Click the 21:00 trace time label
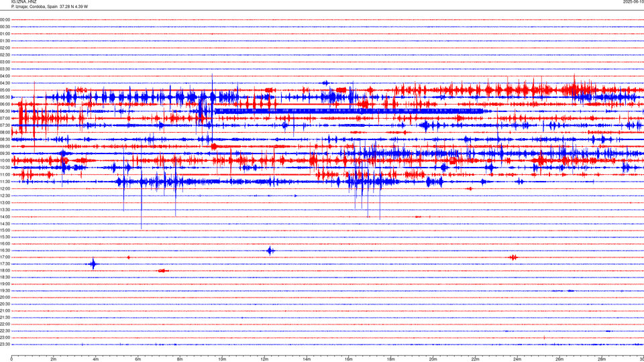The width and height of the screenshot is (644, 362). point(5,310)
